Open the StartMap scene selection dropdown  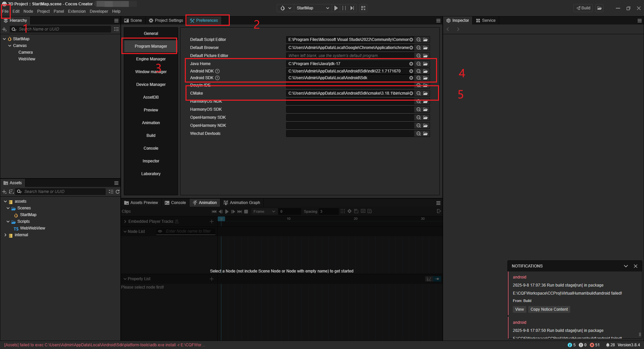pos(313,8)
